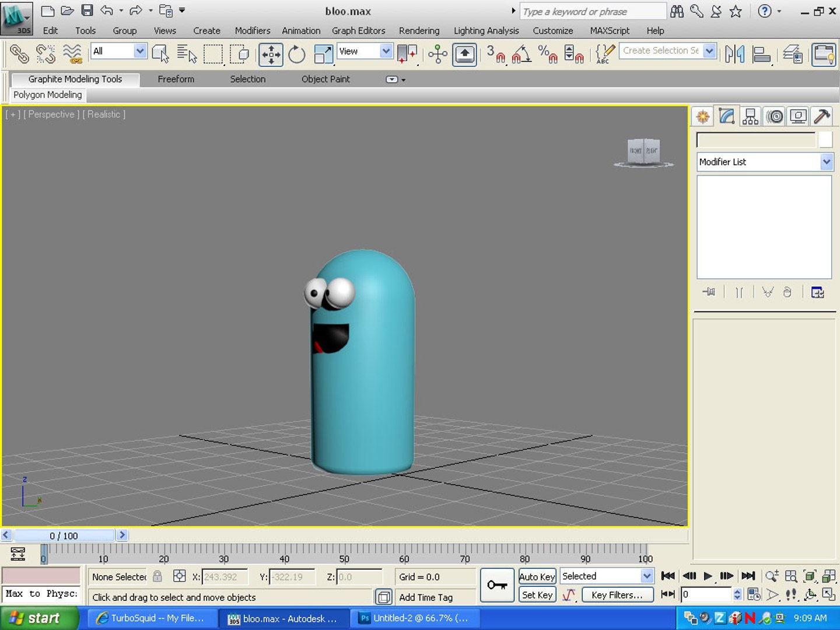Open the Manage Layers dialog

point(793,54)
